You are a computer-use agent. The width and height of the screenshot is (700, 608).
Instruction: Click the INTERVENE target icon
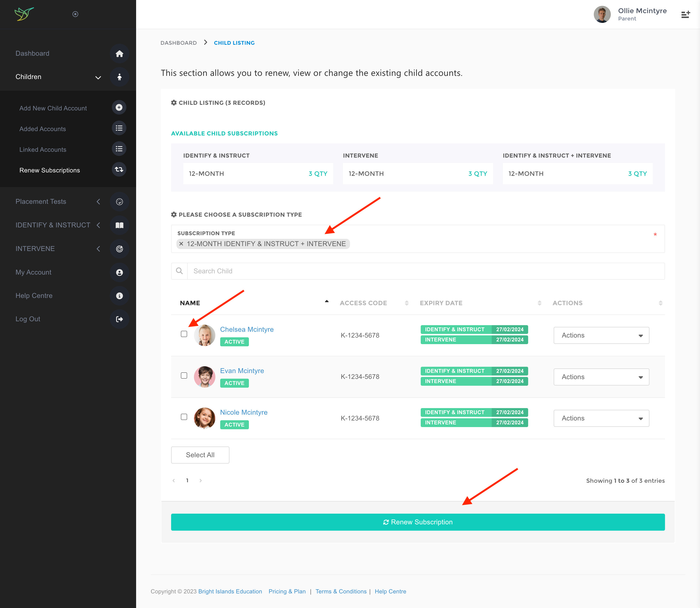119,249
